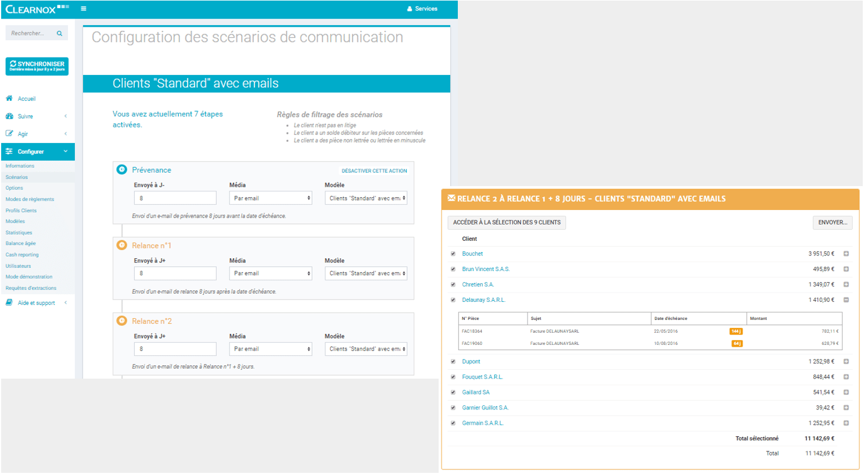Click the Envoyé à J+ field in Relance n°1

175,273
